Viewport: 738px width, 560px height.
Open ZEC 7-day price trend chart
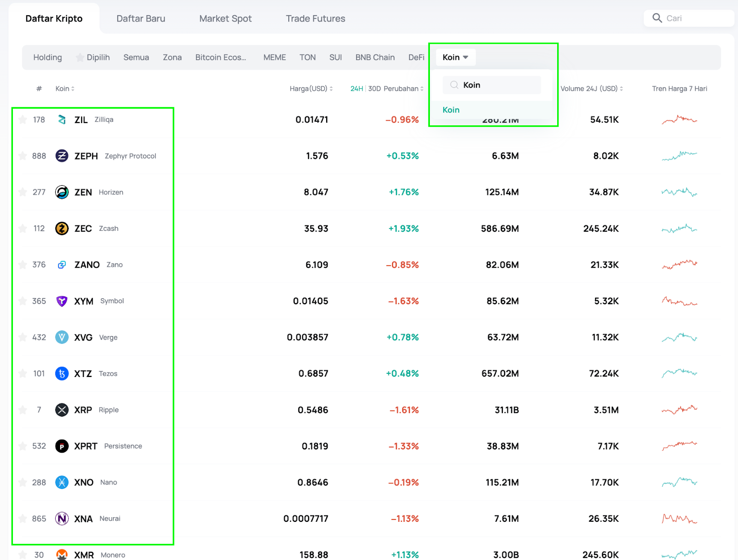679,229
